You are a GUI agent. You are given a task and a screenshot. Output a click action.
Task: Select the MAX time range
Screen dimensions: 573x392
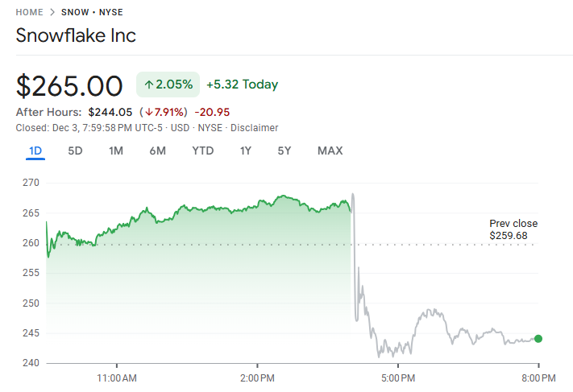pyautogui.click(x=330, y=151)
